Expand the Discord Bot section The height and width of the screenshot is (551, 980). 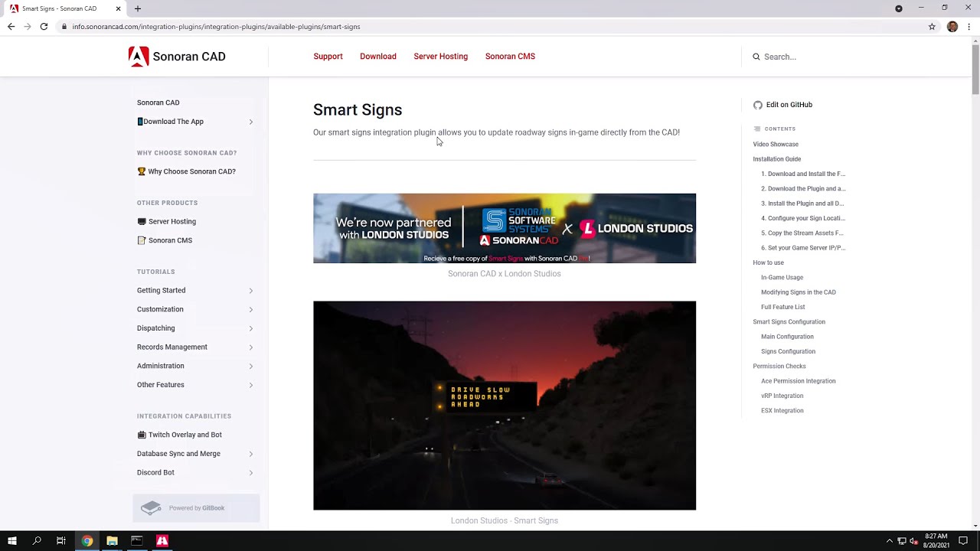coord(250,473)
